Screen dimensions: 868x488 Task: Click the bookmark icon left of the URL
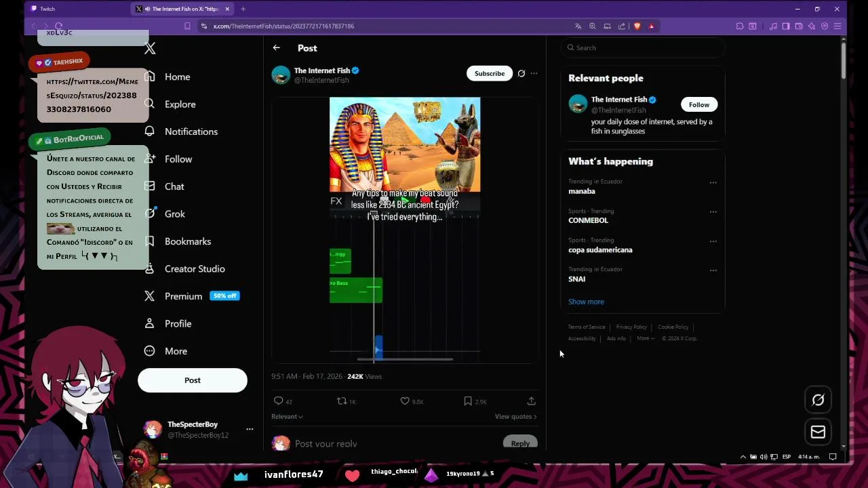pos(187,26)
